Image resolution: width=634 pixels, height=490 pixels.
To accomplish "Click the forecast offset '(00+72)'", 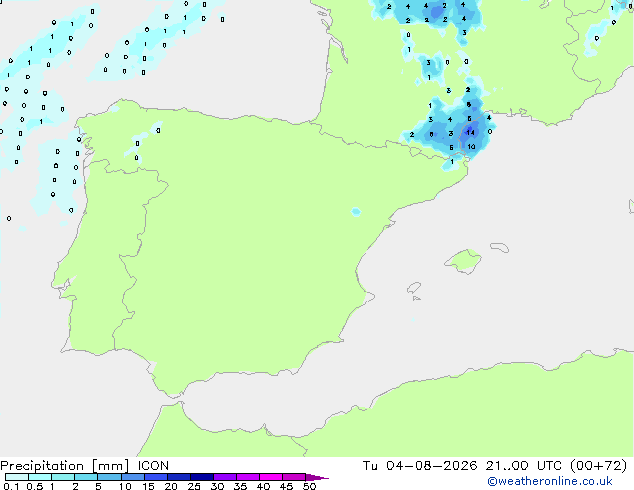I will pos(599,466).
